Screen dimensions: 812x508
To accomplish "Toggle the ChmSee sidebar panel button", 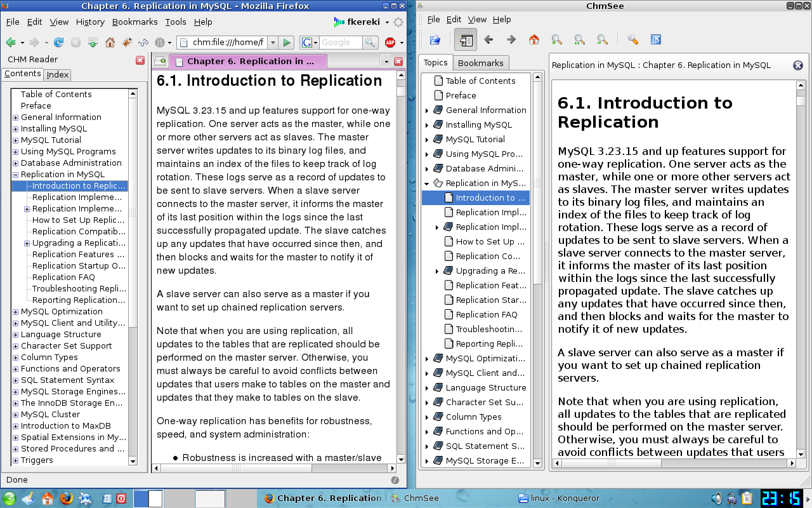I will point(466,40).
